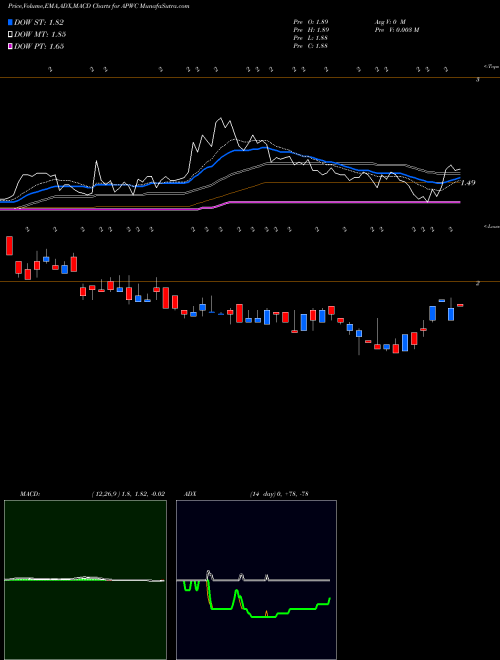Click the 'Pre H: 1.89' value
500x660 pixels.
click(311, 30)
